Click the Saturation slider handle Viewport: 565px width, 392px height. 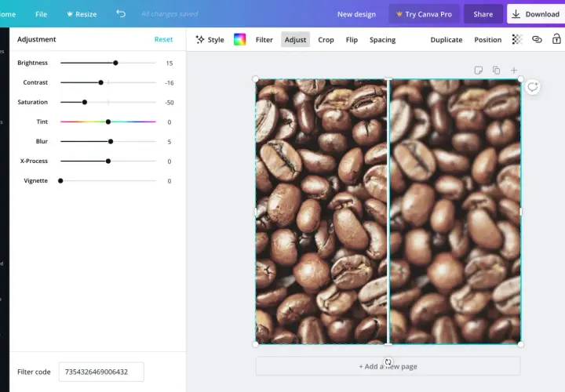pos(85,102)
